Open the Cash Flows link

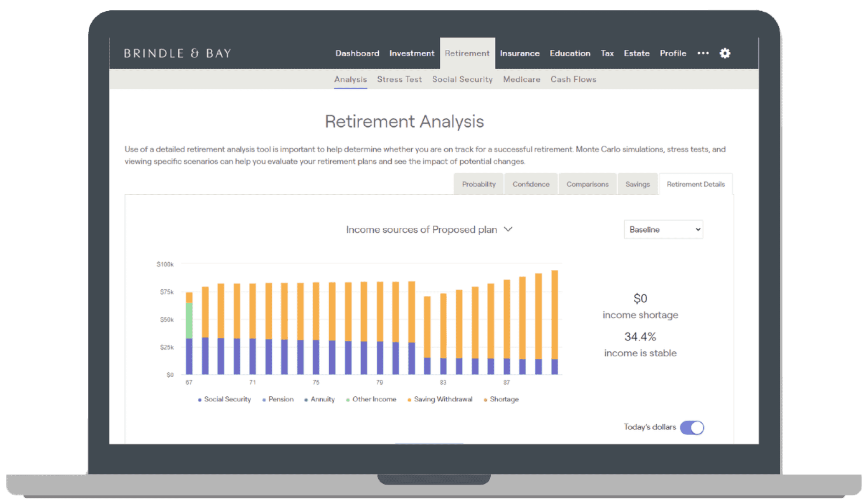tap(573, 79)
